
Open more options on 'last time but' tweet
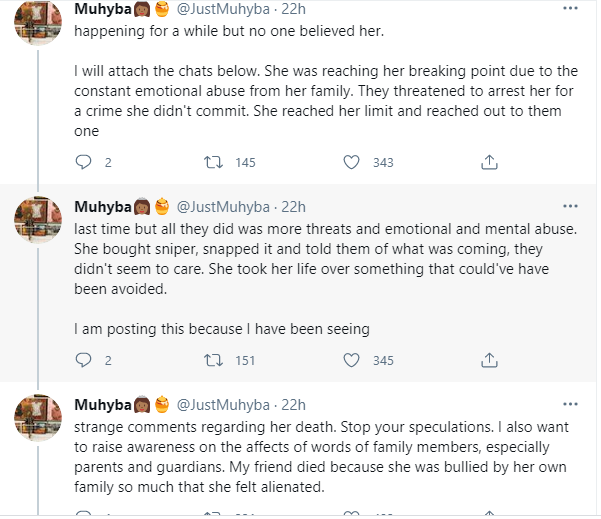click(x=570, y=207)
